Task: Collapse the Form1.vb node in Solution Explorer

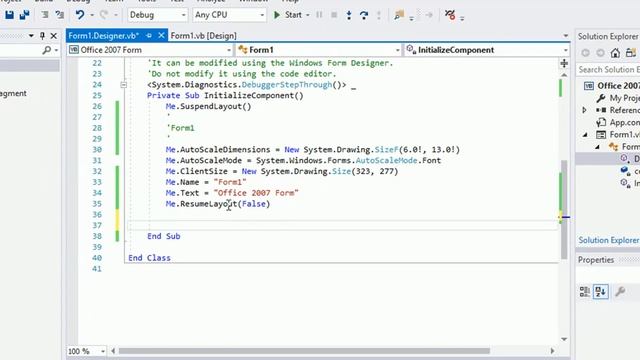Action: tap(586, 135)
